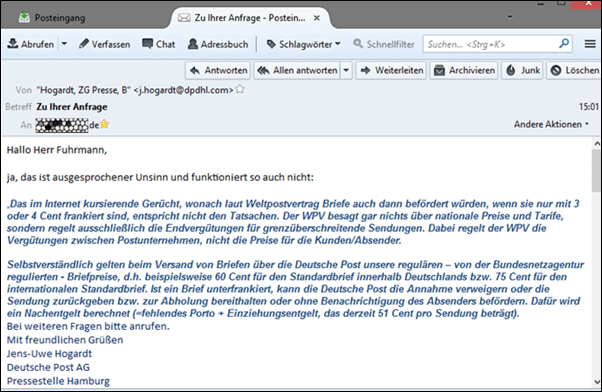Screen dimensions: 602x392
Task: Open the Abrufen dropdown arrow
Action: pyautogui.click(x=64, y=44)
